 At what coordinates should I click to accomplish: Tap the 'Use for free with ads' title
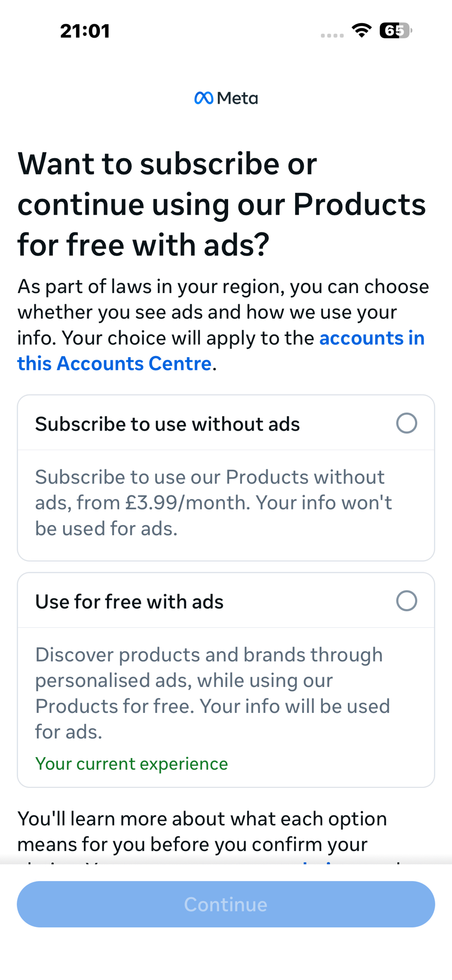129,602
